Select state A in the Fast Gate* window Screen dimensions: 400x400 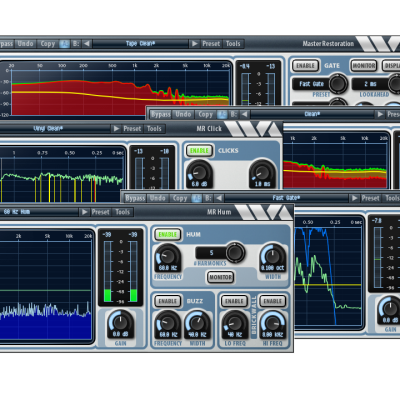pyautogui.click(x=197, y=198)
